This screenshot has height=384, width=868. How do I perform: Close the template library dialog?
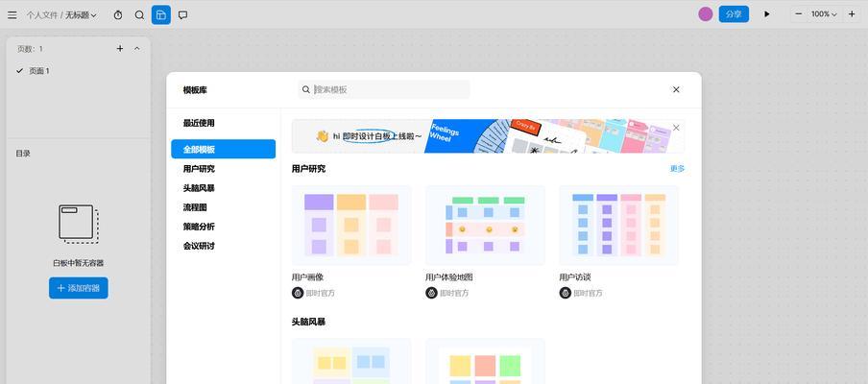pyautogui.click(x=676, y=89)
